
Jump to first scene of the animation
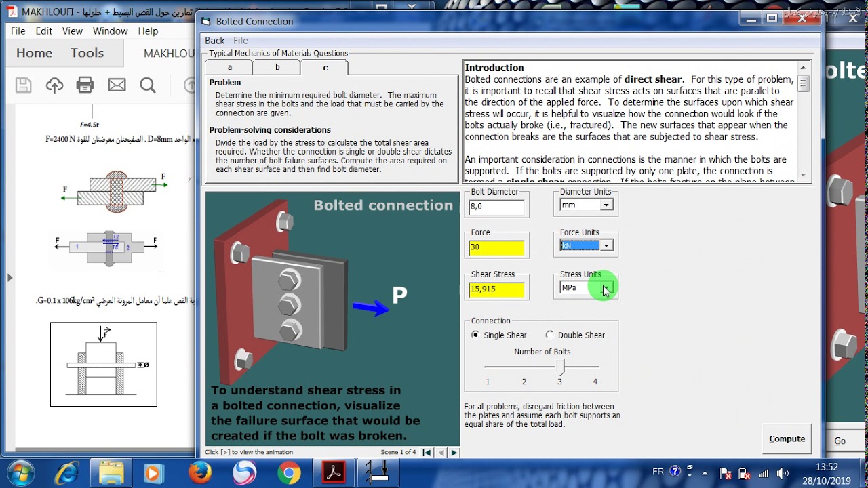pyautogui.click(x=427, y=452)
